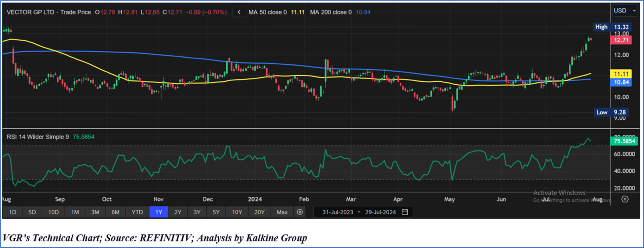Click the 60.0000 RSI axis label

(x=624, y=154)
